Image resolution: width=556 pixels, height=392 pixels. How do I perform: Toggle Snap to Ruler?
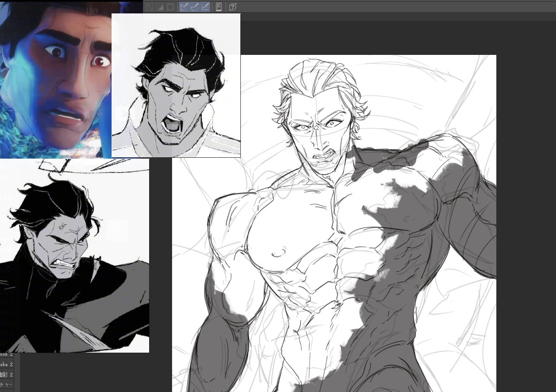tap(185, 7)
